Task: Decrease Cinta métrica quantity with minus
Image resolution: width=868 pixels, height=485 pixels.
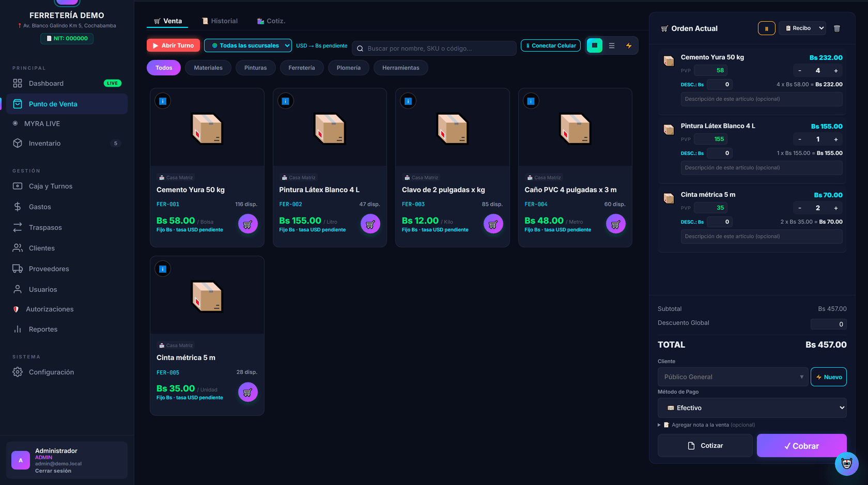Action: pos(800,208)
